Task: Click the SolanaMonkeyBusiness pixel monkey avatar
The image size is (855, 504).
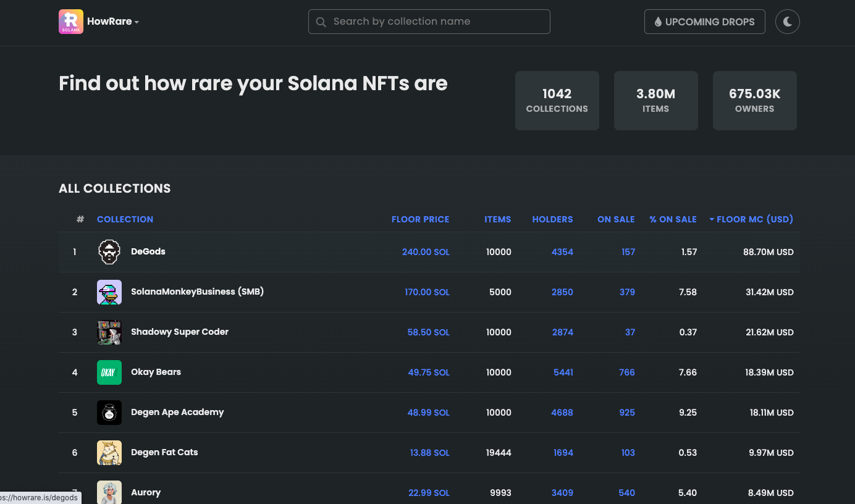Action: [x=109, y=292]
